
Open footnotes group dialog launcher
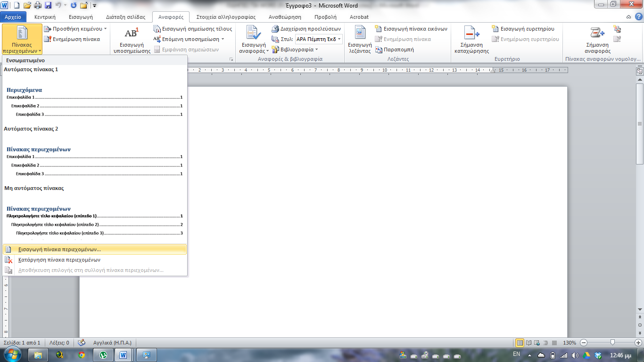pyautogui.click(x=231, y=59)
